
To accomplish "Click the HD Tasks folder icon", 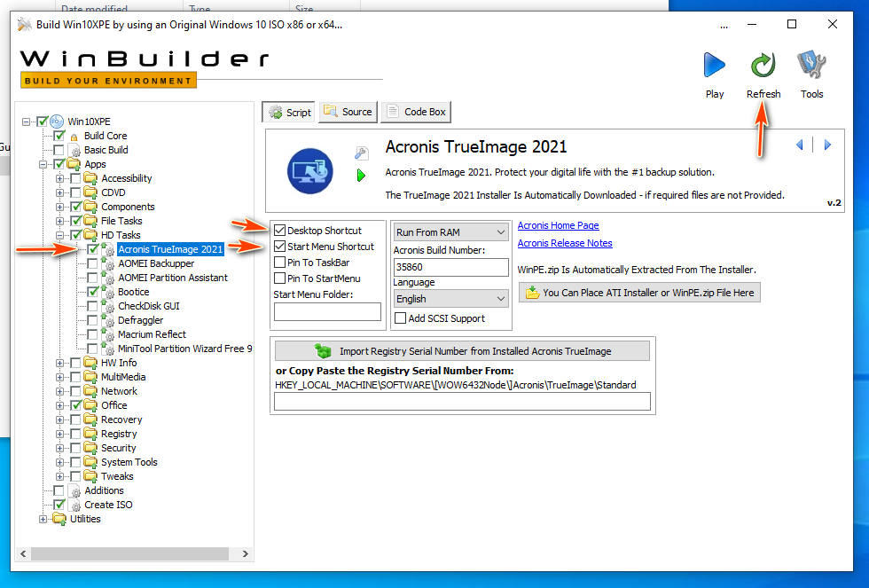I will click(90, 235).
